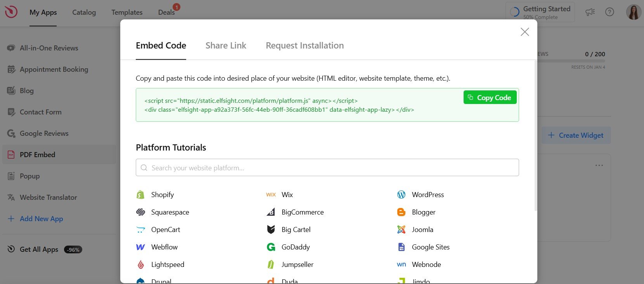Close the embed code dialog
Viewport: 644px width, 284px height.
coord(525,32)
